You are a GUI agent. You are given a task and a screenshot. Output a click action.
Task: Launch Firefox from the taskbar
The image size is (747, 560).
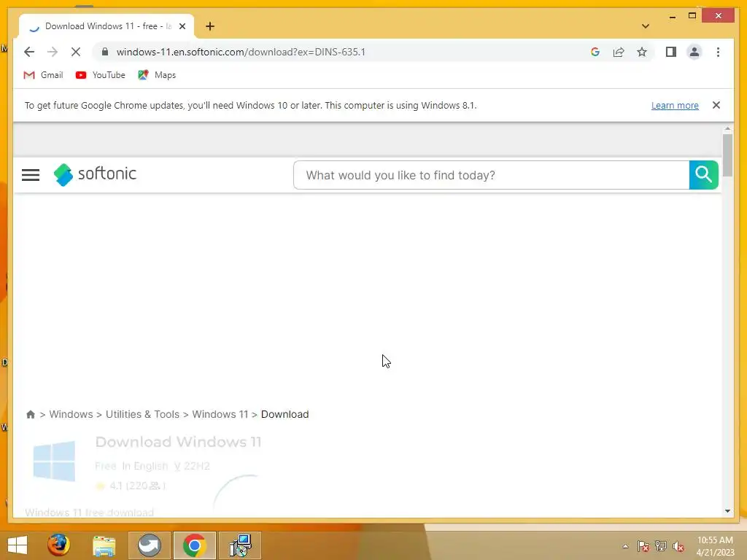click(x=58, y=545)
